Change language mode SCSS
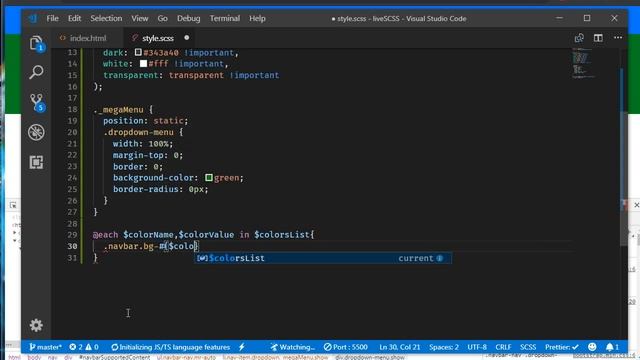The image size is (640, 360). click(528, 347)
